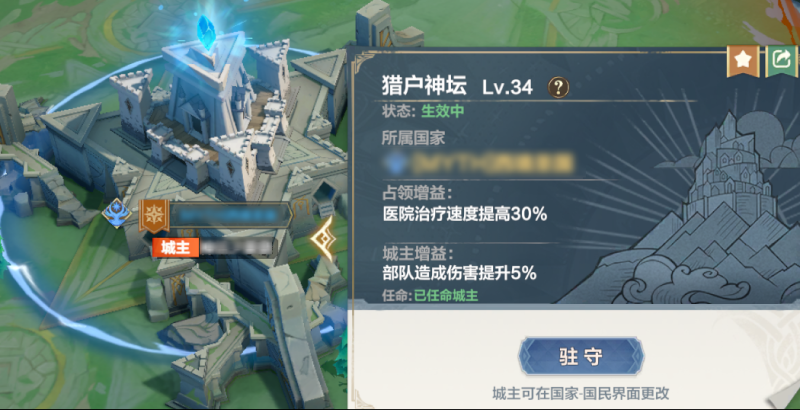The image size is (800, 410).
Task: Select the 已任命城主 green status text
Action: pos(446,295)
